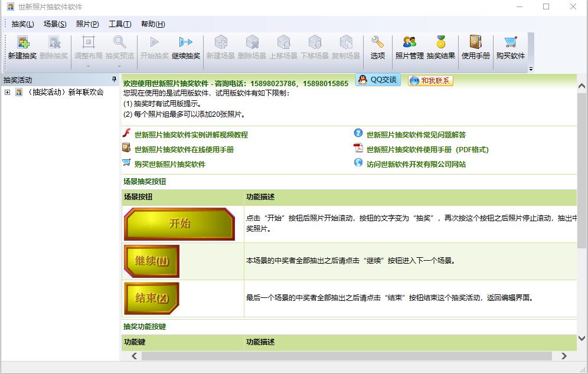Click the horizontal scrollbar thumb
The width and height of the screenshot is (588, 374).
347,356
